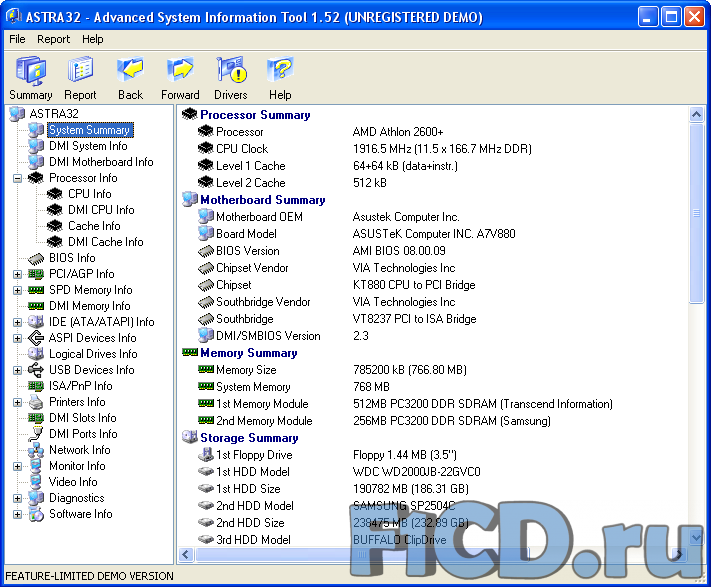Screen dimensions: 711x587
Task: Expand the ASPI Devices Info node
Action: 17,338
